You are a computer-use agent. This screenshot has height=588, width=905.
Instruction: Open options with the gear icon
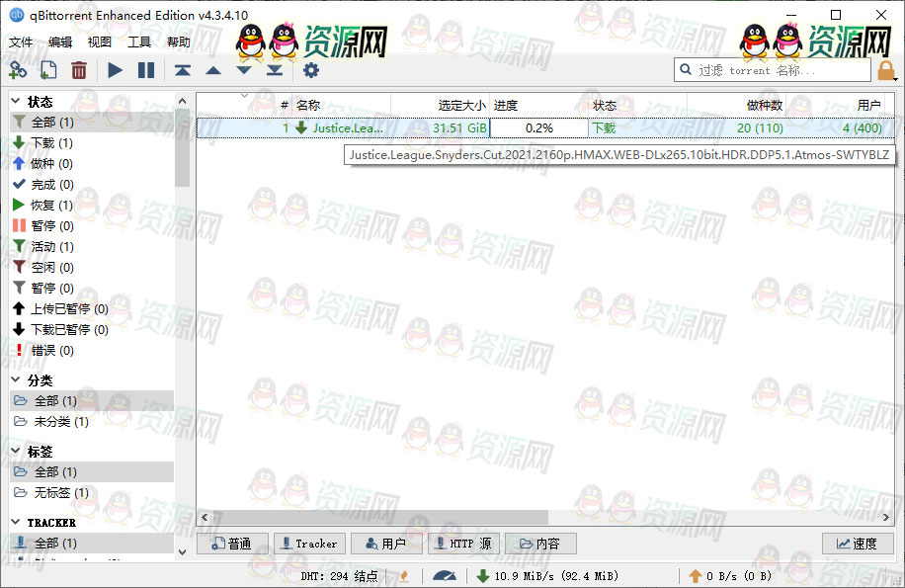[x=311, y=70]
